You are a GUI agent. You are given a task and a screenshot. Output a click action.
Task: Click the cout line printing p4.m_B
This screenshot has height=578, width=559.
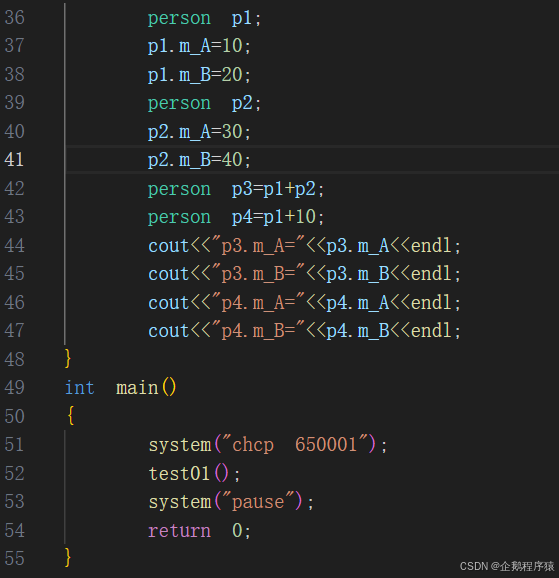pyautogui.click(x=304, y=331)
